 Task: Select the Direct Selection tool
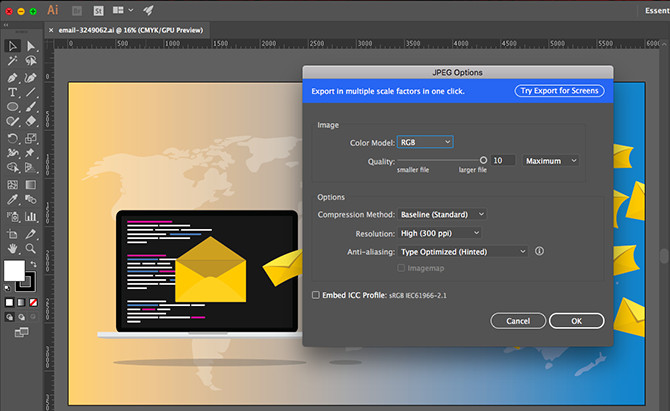(31, 46)
